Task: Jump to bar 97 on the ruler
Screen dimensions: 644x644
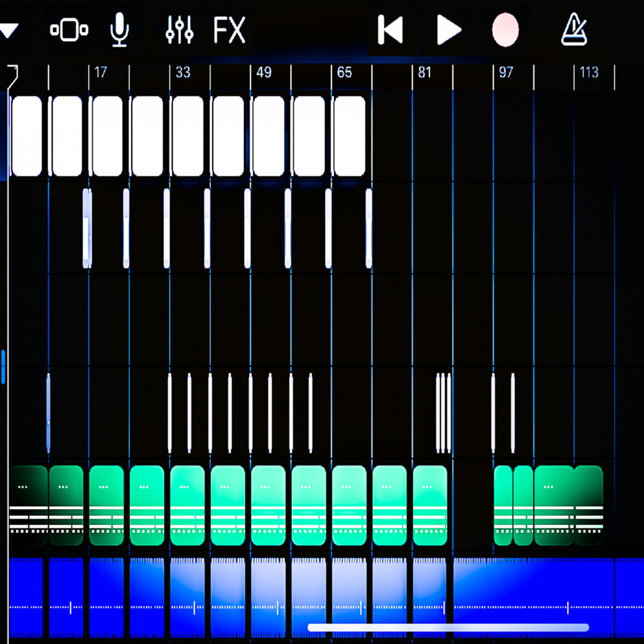Action: (x=506, y=72)
